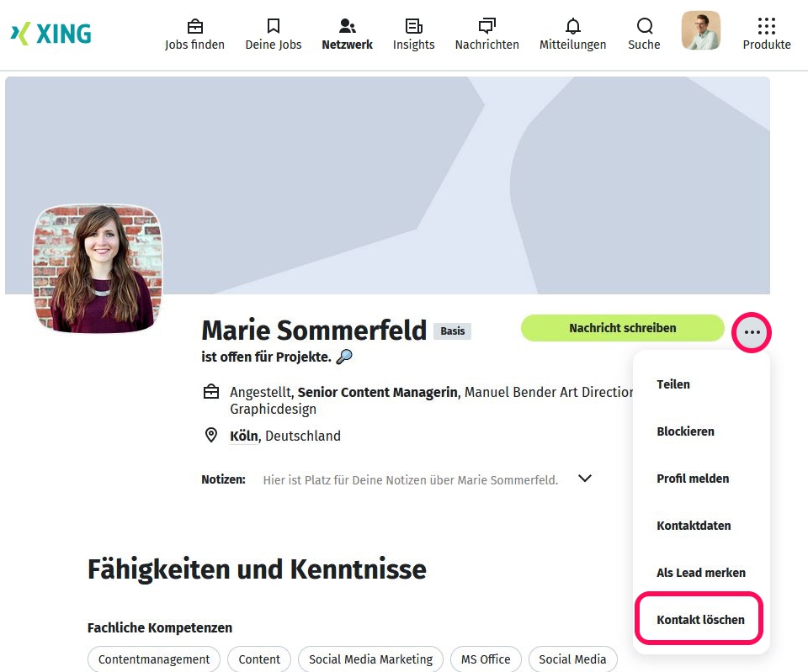Click Marie Sommerfeld's profile photo
The image size is (808, 672).
98,268
